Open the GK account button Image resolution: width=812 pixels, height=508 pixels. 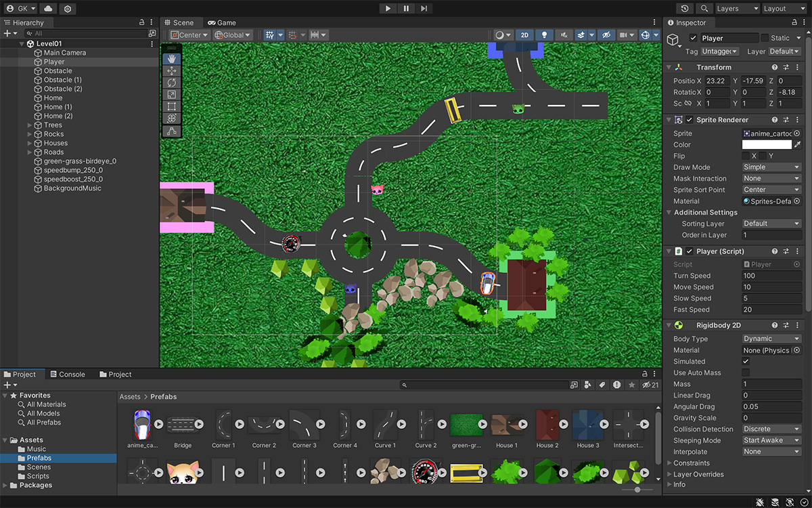(21, 9)
